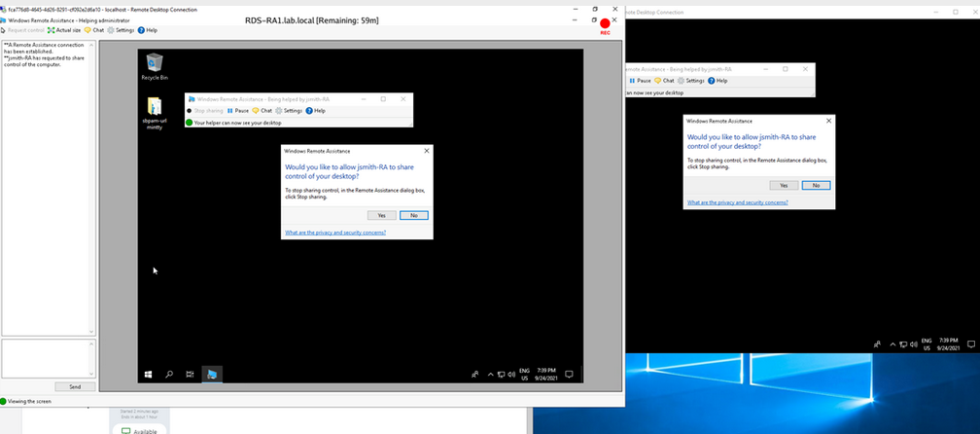Open Task View in the mirrored taskbar
The width and height of the screenshot is (980, 434).
(x=190, y=374)
